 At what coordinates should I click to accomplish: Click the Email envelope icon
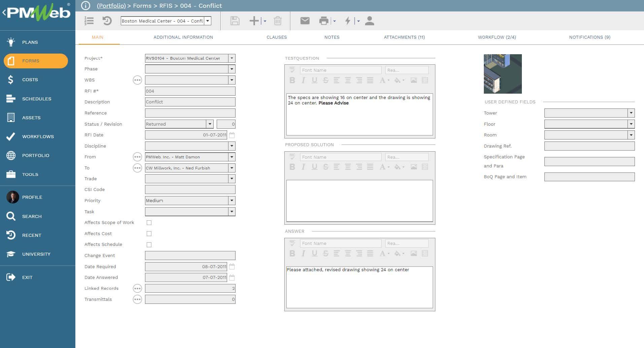305,21
